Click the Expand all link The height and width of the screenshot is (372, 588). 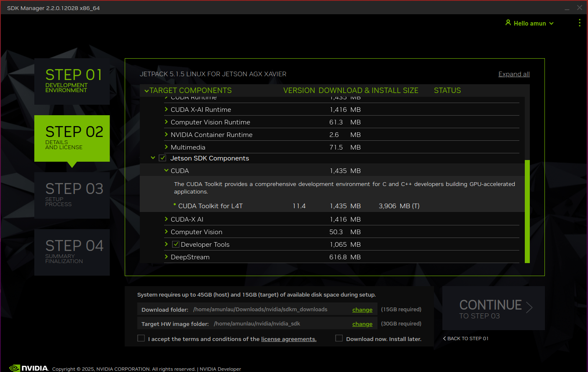514,74
